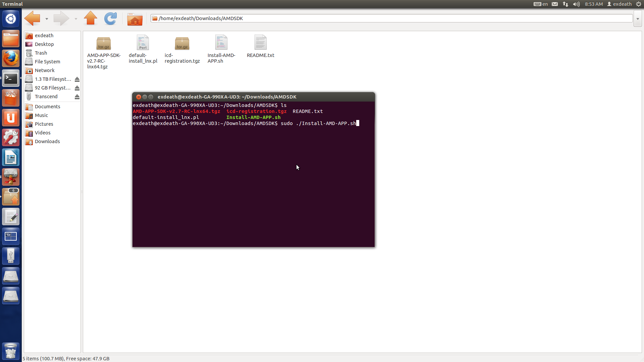
Task: Open Files manager from launcher
Action: click(11, 39)
